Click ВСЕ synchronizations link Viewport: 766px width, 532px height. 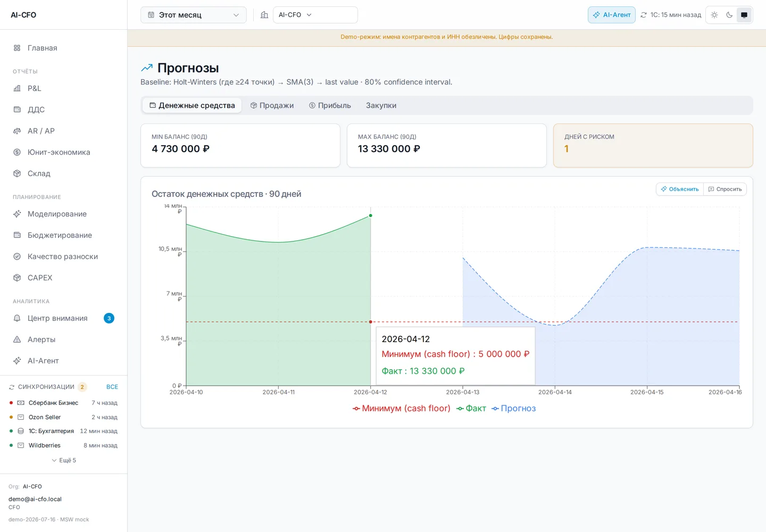point(112,387)
